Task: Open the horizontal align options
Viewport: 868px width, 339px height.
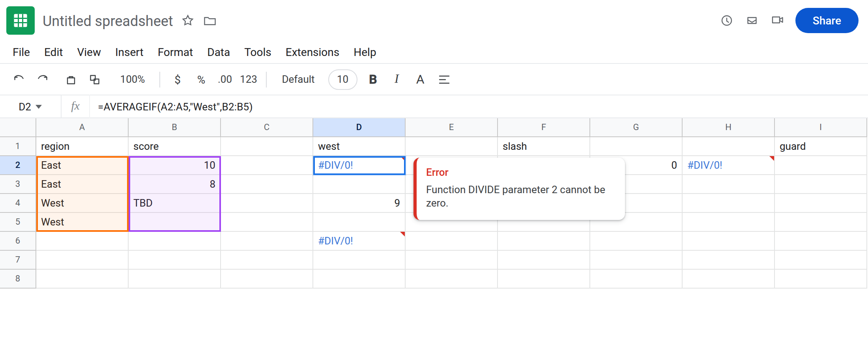Action: [x=444, y=80]
